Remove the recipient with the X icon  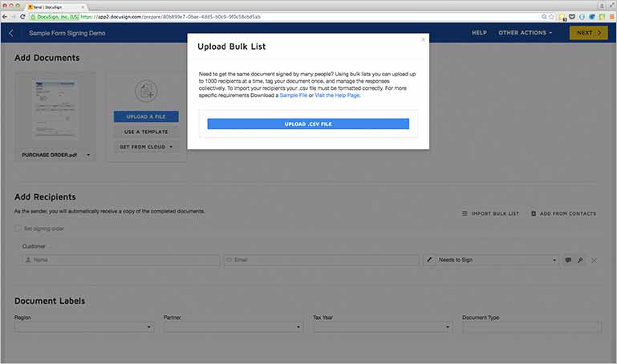[x=595, y=261]
